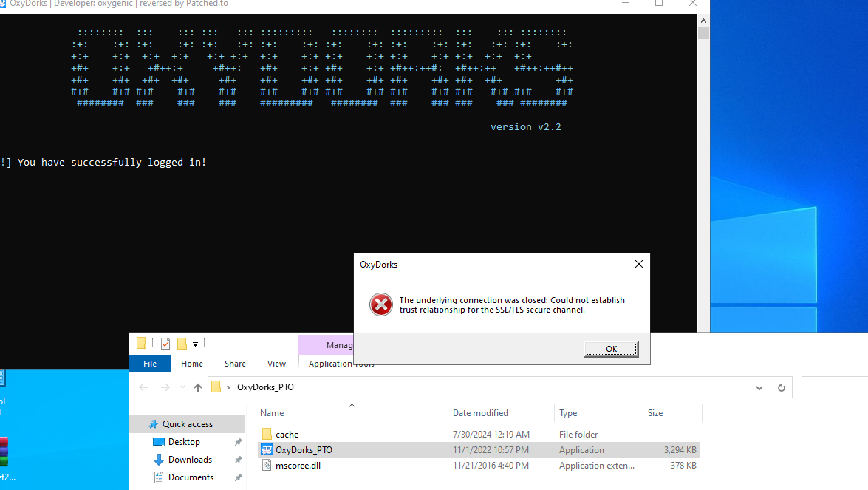
Task: Close the OxyDorks error dialog
Action: pos(639,264)
